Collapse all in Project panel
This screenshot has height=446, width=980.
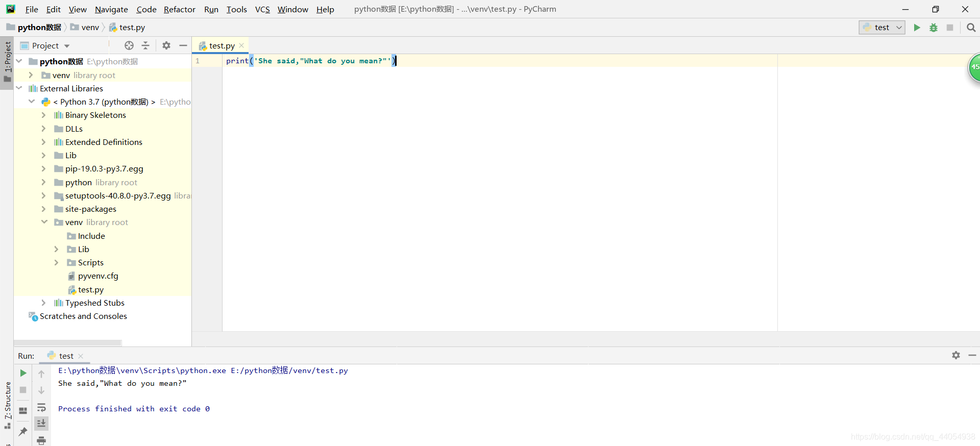point(145,45)
